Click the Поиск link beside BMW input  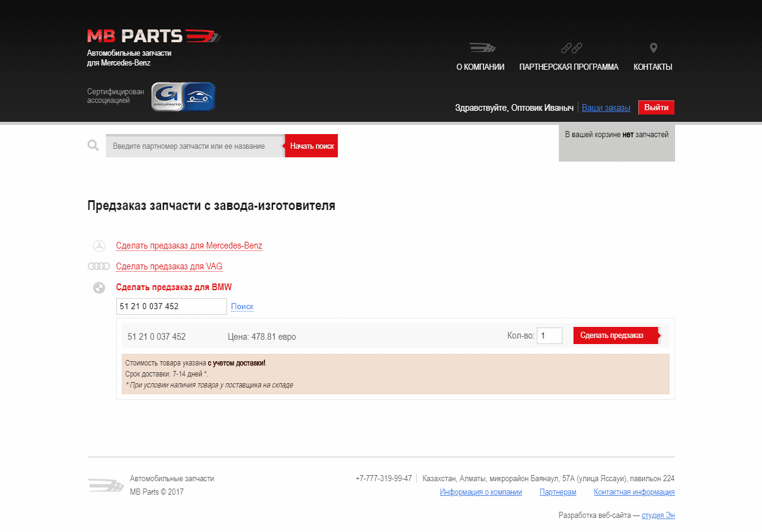(x=242, y=306)
